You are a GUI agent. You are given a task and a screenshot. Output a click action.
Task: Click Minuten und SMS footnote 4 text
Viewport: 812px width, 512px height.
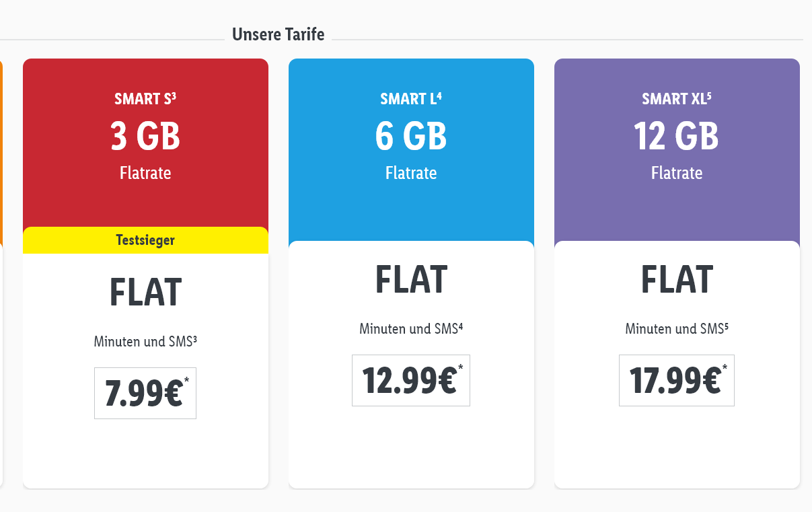(x=411, y=329)
